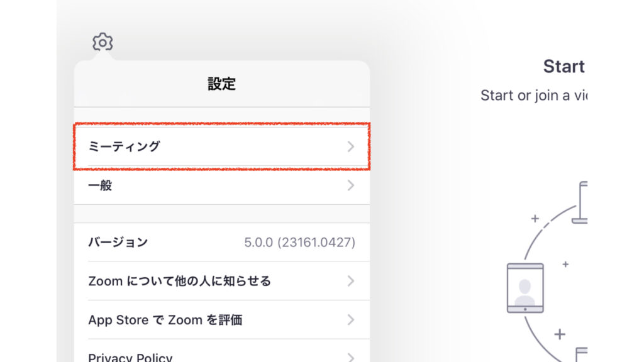Select the 一般 settings entry
This screenshot has width=644, height=362.
click(100, 185)
